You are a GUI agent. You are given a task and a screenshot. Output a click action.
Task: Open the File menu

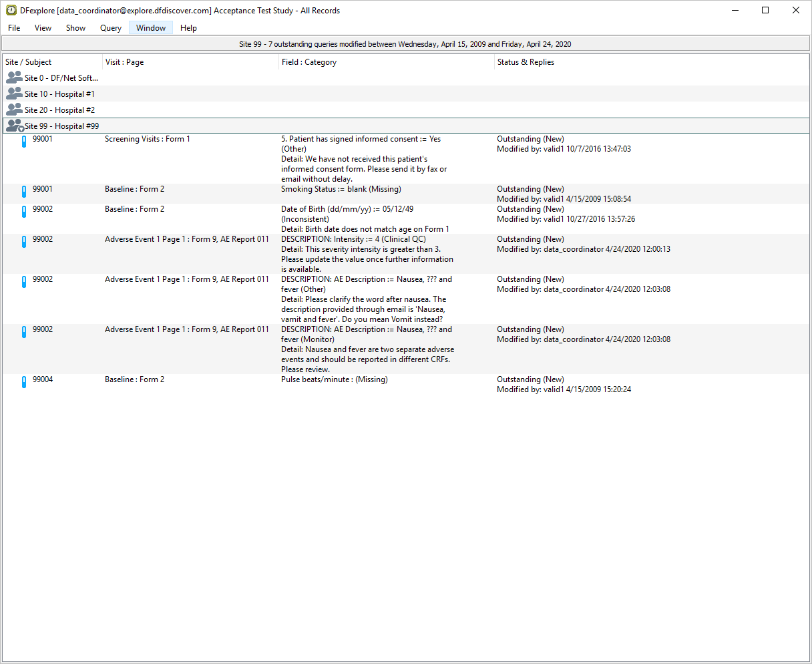[14, 28]
